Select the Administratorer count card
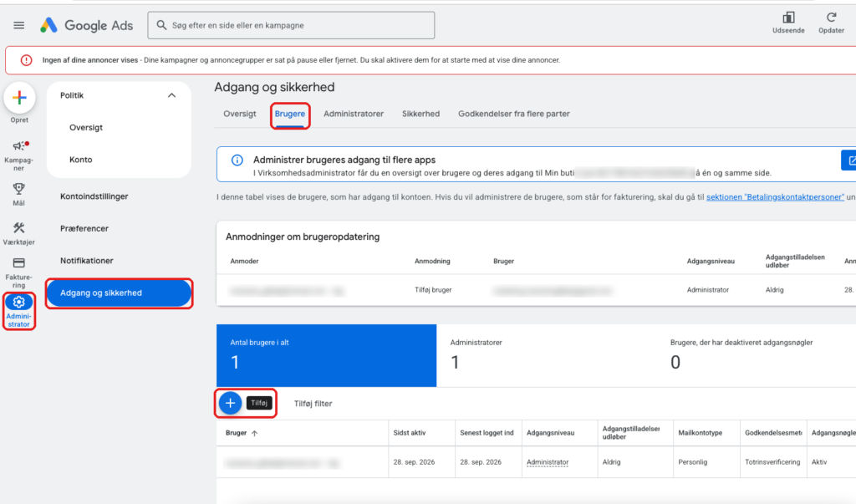 pyautogui.click(x=547, y=355)
